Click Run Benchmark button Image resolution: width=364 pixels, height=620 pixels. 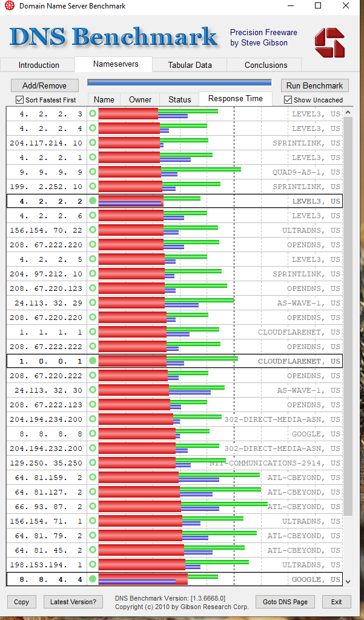click(x=314, y=85)
